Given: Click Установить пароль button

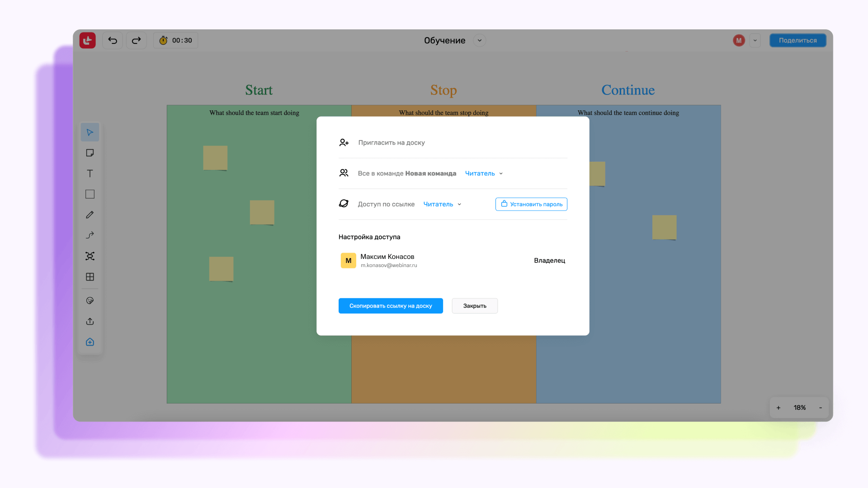Looking at the screenshot, I should 531,204.
